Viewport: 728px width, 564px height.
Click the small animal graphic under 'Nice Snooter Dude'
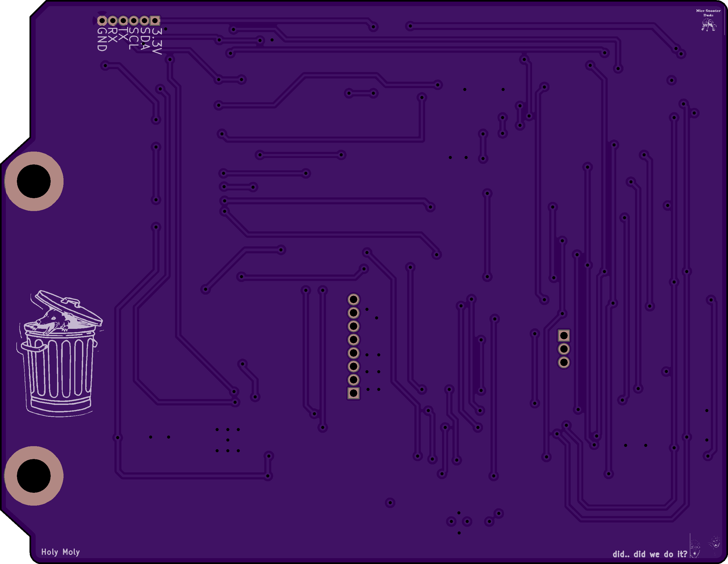click(708, 25)
